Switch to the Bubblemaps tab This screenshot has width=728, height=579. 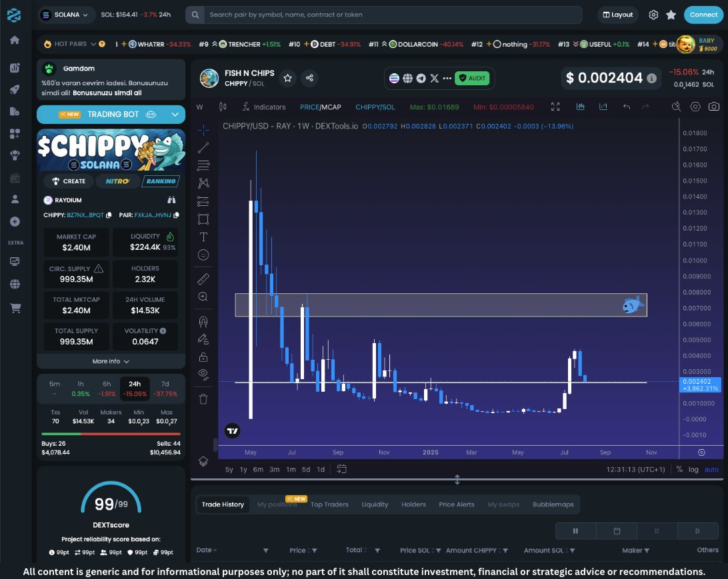coord(553,504)
